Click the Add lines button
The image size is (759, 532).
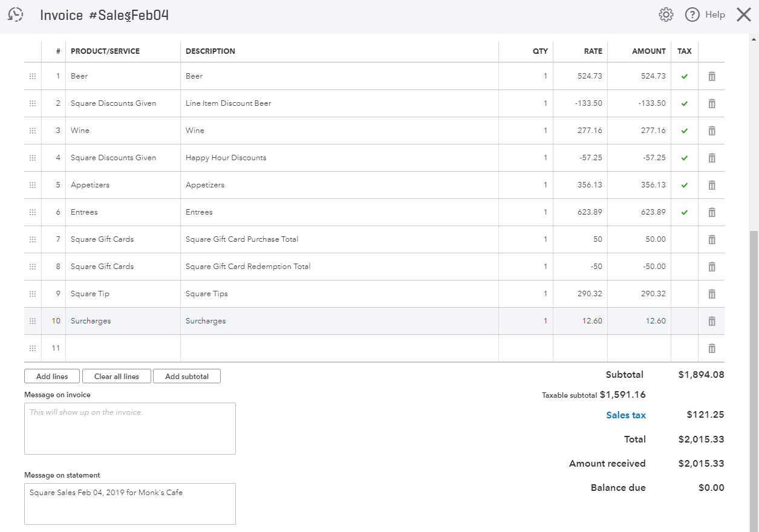coord(52,376)
